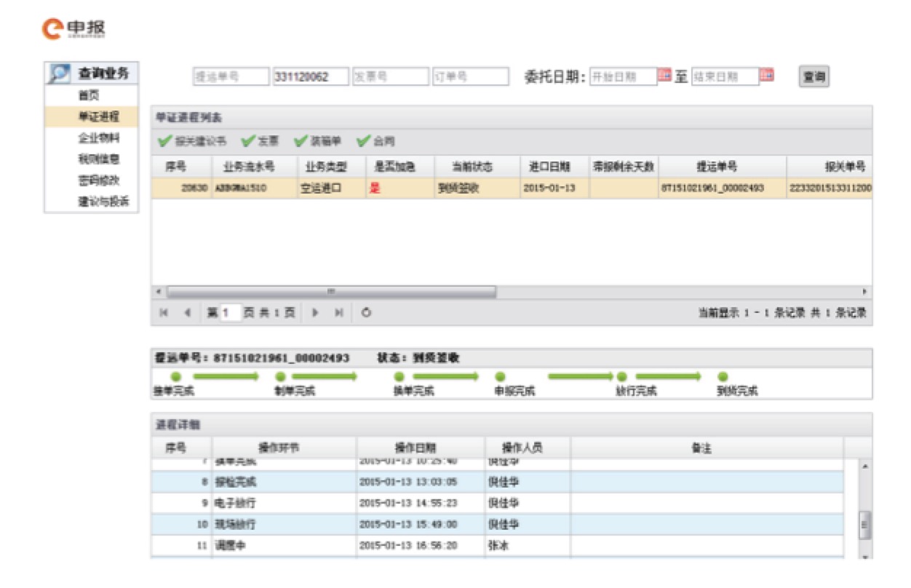Jump to last page arrow
911x588 pixels.
[338, 313]
